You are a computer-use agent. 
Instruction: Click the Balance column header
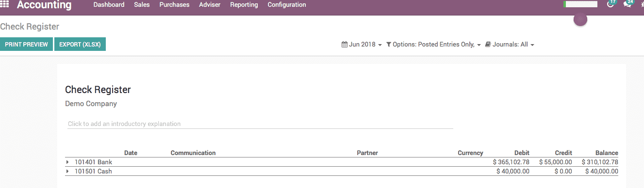pos(607,153)
